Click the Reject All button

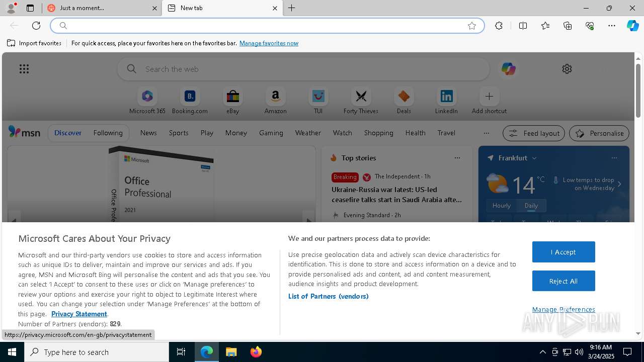[x=563, y=281]
